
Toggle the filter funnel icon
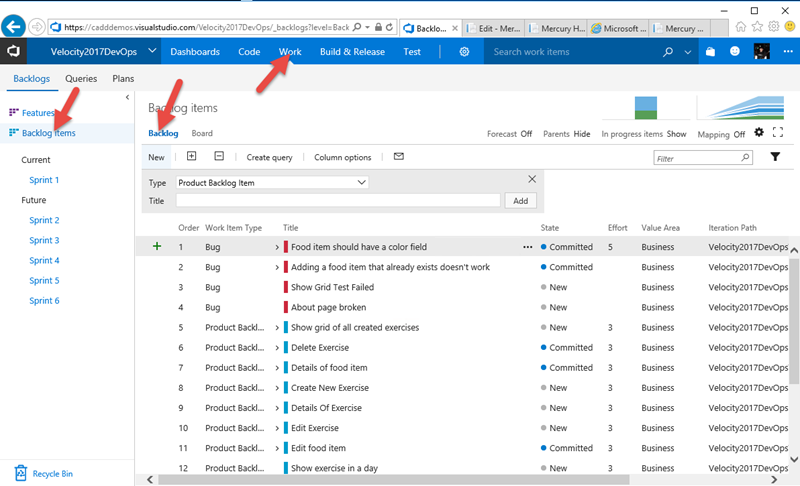pyautogui.click(x=775, y=157)
